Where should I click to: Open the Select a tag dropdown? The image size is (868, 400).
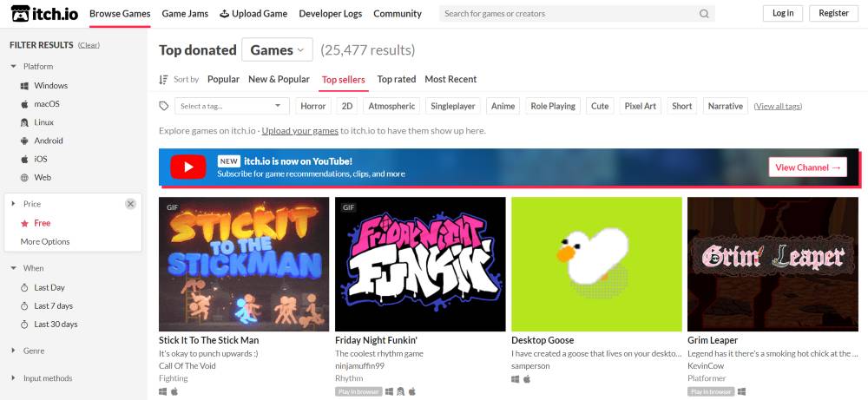coord(232,106)
